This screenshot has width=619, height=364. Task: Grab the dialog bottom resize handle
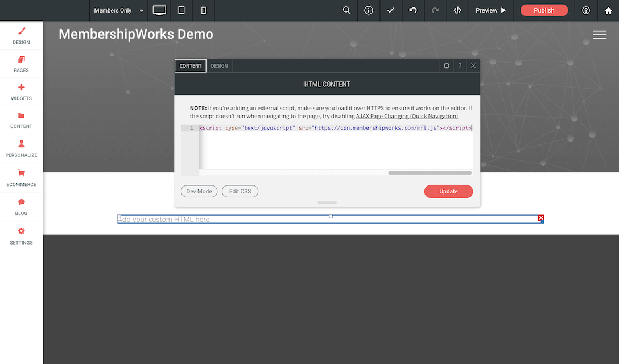tap(327, 202)
